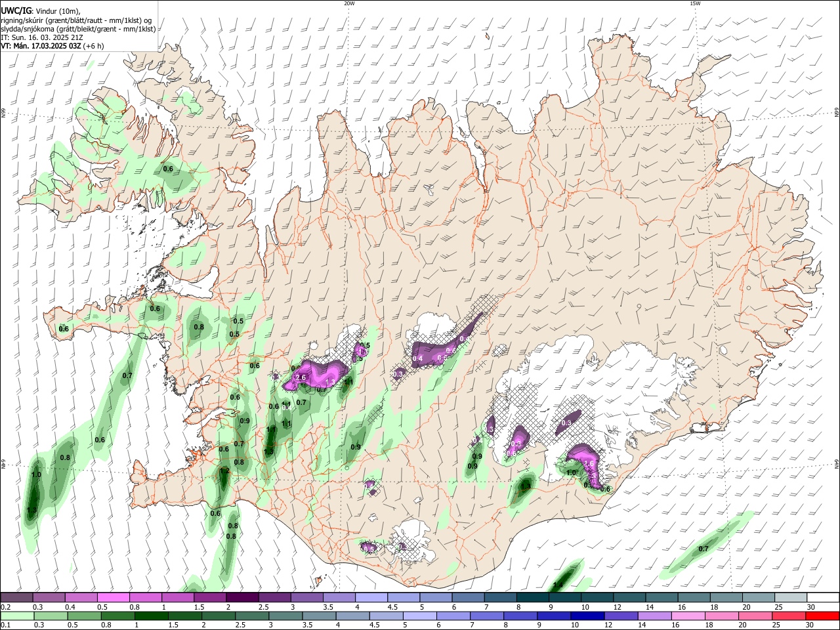Viewport: 840px width, 630px height.
Task: Pick the darkest green lower swatch 1 to 1.5
Action: [151, 616]
